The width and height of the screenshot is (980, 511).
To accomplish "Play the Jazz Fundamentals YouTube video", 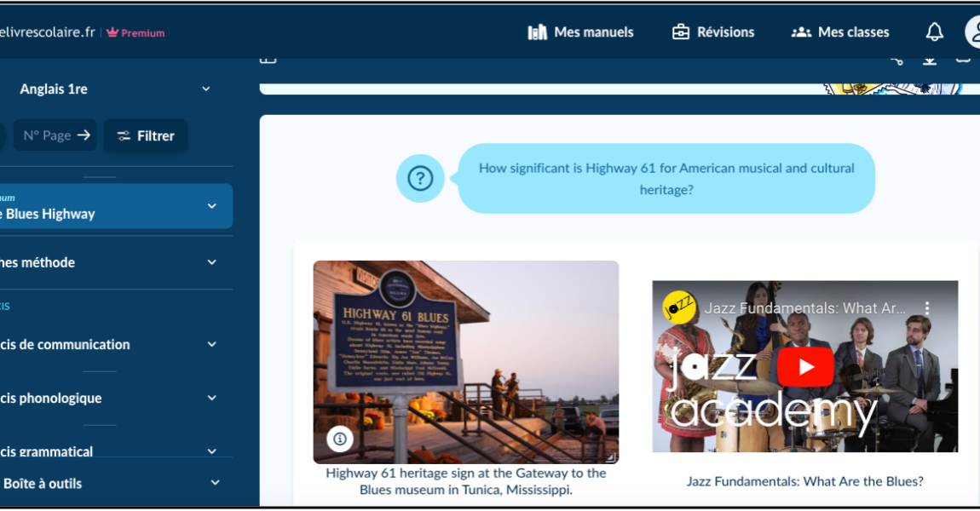I will (804, 367).
